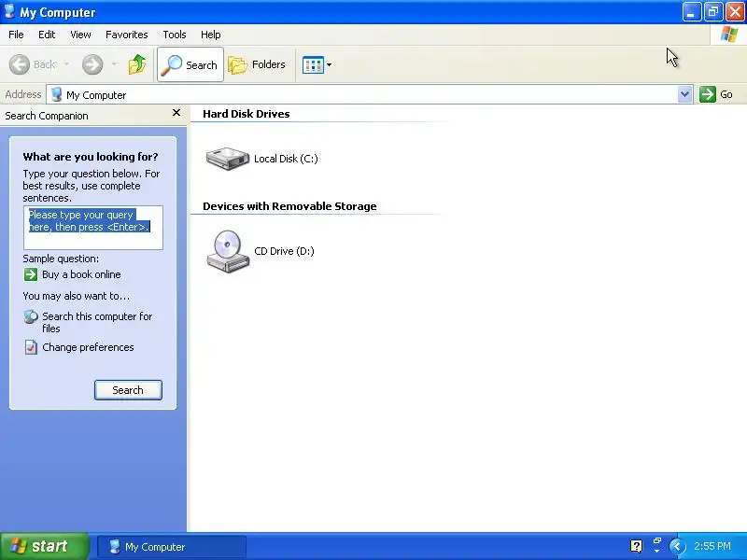Viewport: 747px width, 560px height.
Task: Click the Search button in companion pane
Action: tap(128, 390)
